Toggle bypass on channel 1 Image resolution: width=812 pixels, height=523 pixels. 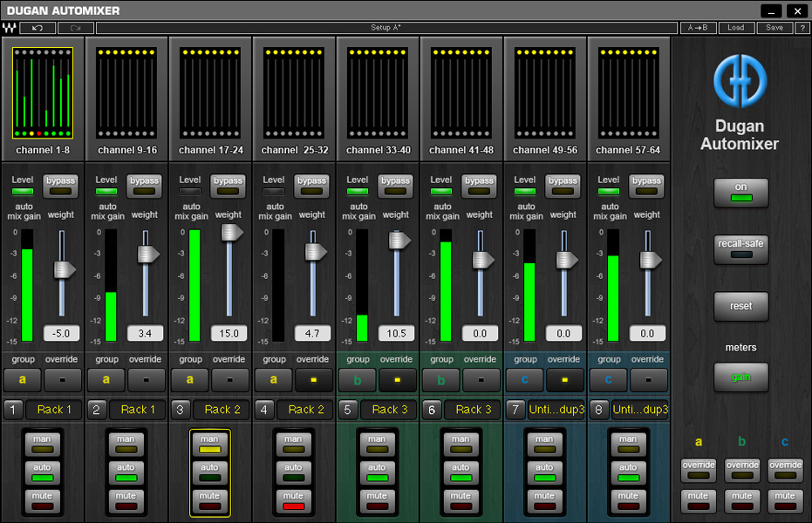[x=60, y=186]
